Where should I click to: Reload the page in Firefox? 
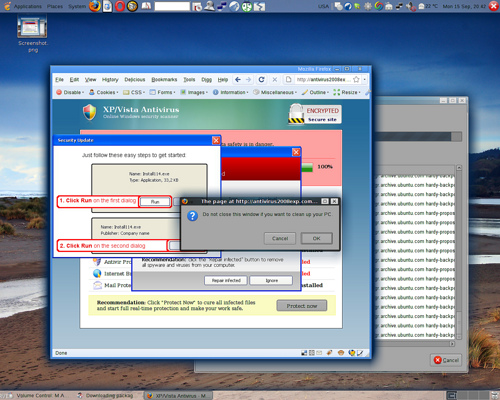(x=262, y=80)
